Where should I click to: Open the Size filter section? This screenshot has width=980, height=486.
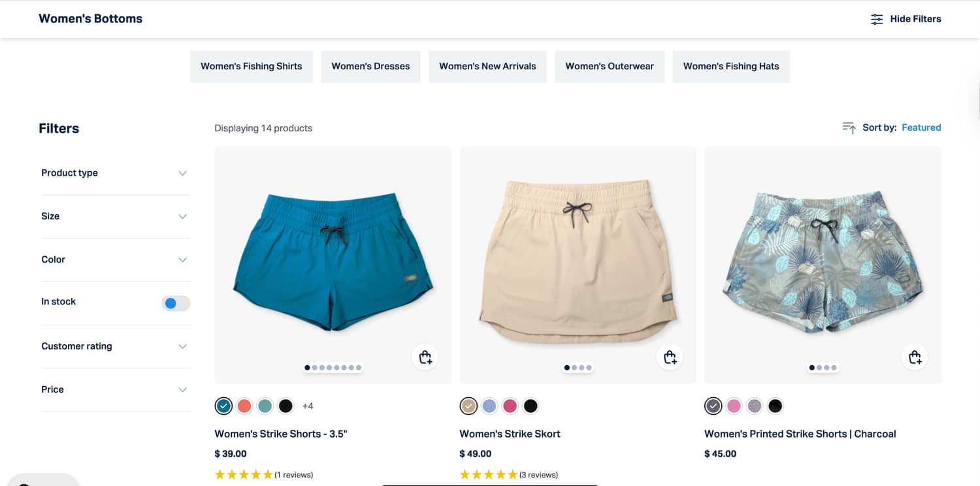115,216
